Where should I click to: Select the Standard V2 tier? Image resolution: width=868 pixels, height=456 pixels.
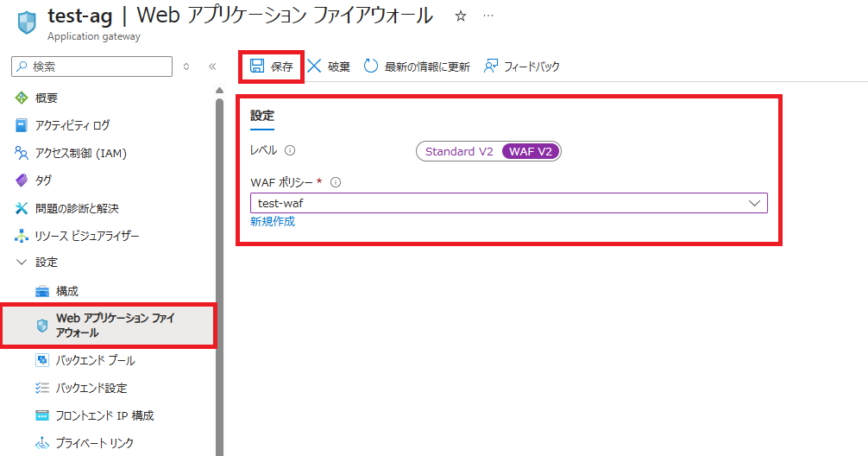tap(459, 151)
